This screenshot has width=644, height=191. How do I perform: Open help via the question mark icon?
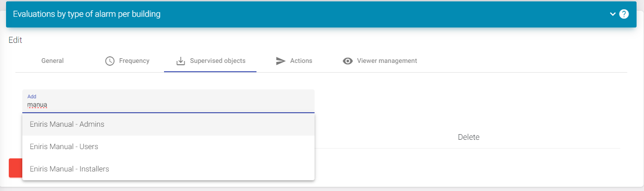[624, 14]
